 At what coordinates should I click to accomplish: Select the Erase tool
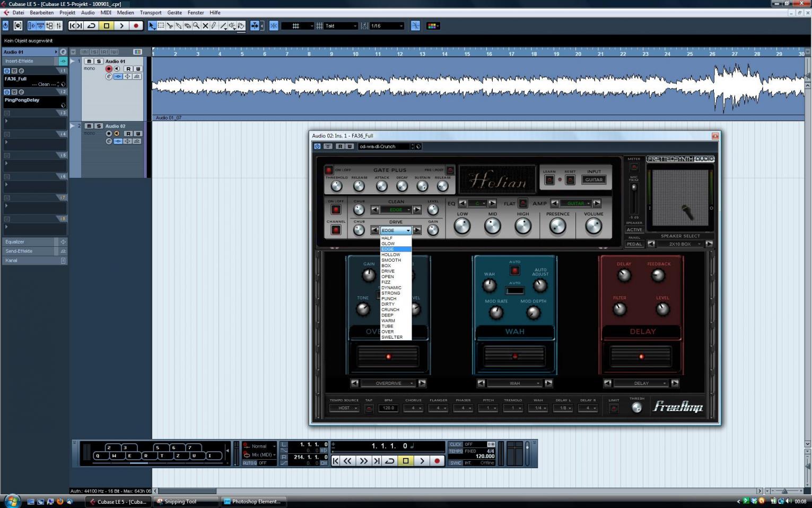(187, 25)
